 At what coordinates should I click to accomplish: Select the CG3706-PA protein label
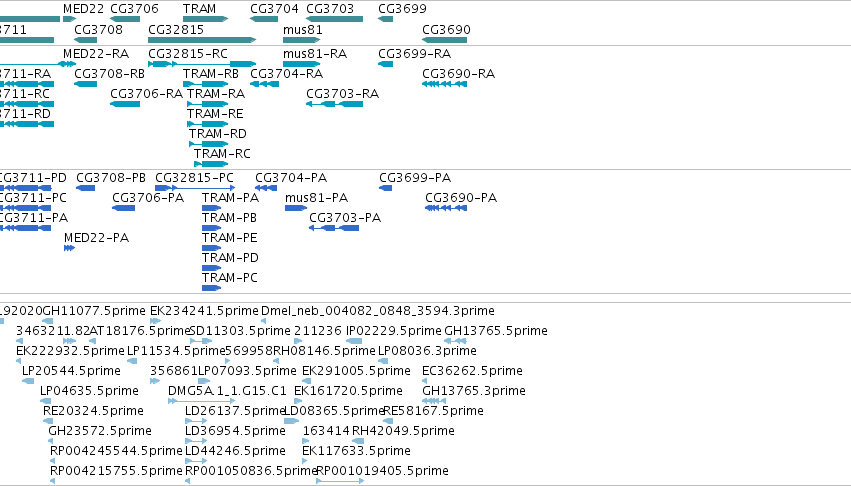[148, 198]
